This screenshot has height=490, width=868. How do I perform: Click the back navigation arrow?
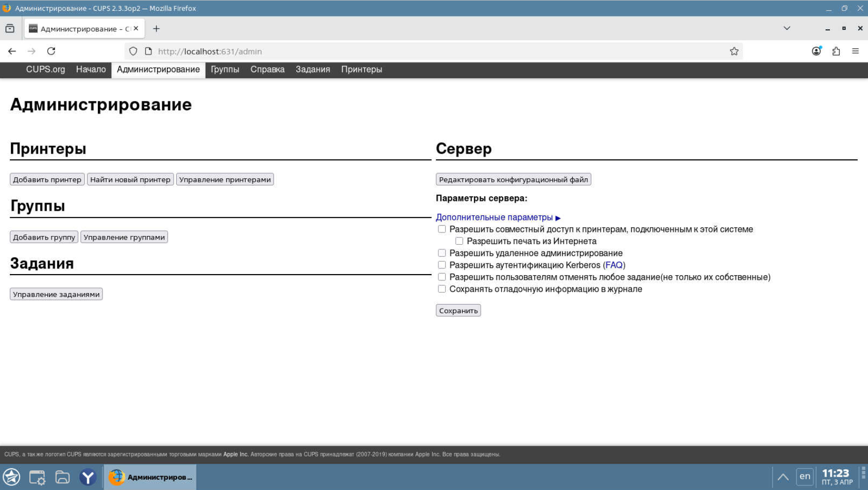tap(11, 51)
